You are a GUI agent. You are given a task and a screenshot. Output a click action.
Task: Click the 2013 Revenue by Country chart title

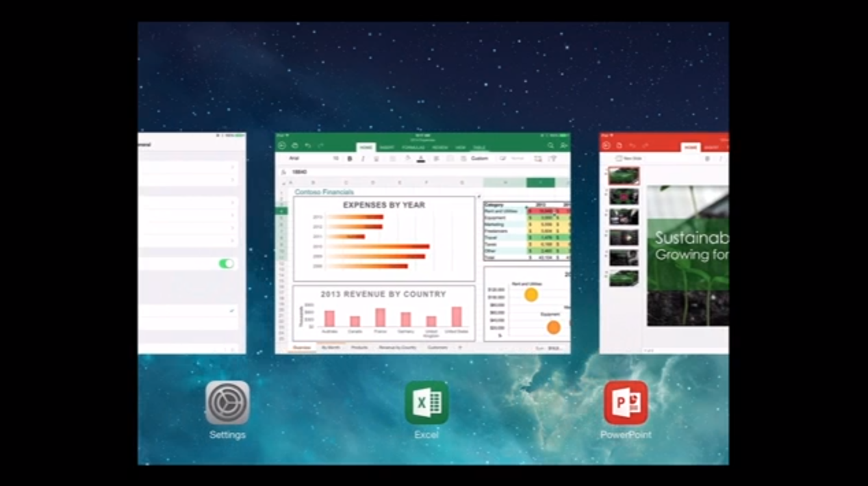383,294
